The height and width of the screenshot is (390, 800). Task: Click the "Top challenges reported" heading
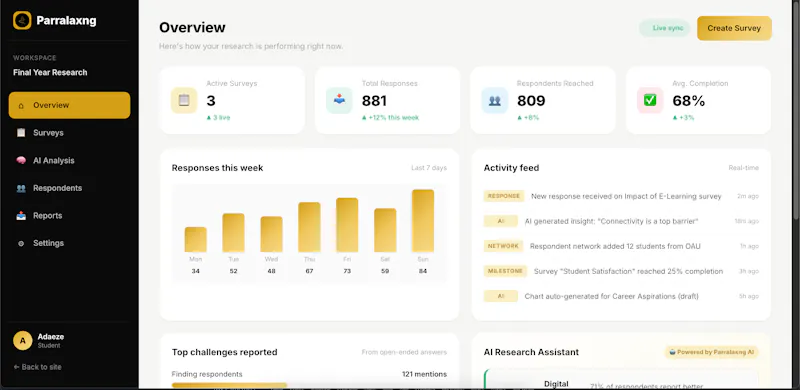coord(224,352)
